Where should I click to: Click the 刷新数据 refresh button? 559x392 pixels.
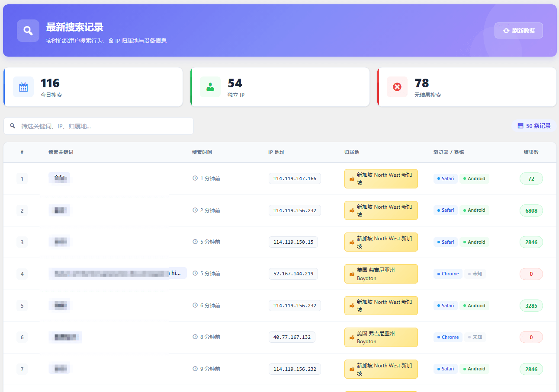point(518,31)
